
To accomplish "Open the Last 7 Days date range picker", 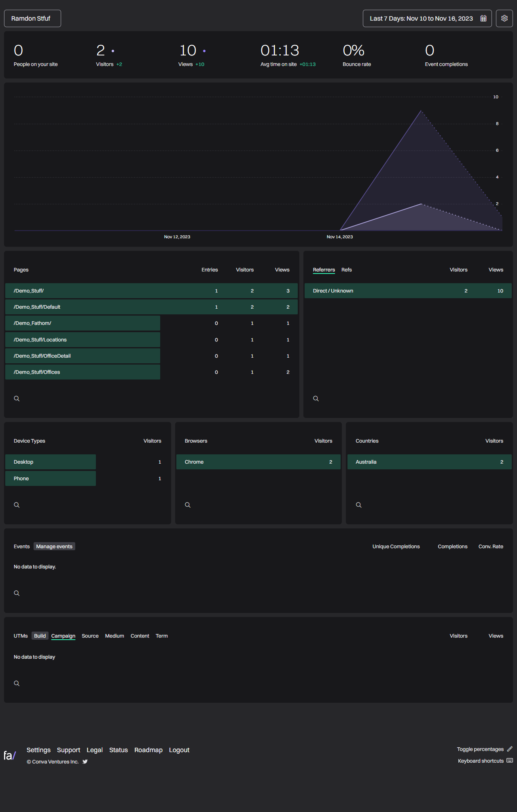I will [x=427, y=19].
